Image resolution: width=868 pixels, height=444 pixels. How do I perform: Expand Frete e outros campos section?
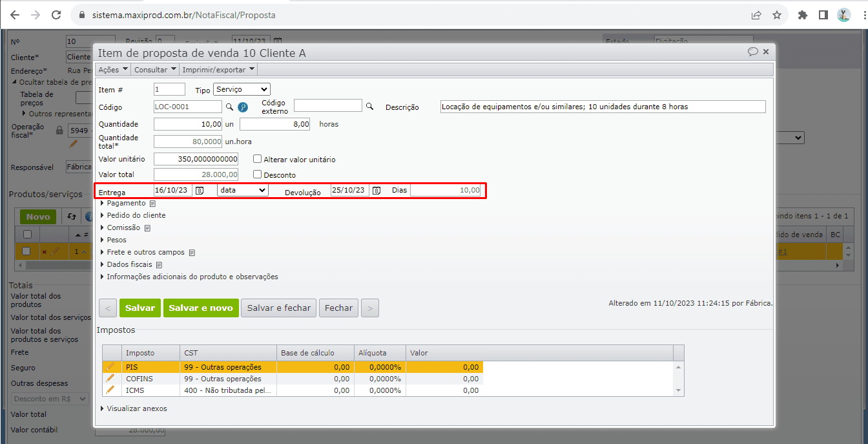(x=142, y=252)
